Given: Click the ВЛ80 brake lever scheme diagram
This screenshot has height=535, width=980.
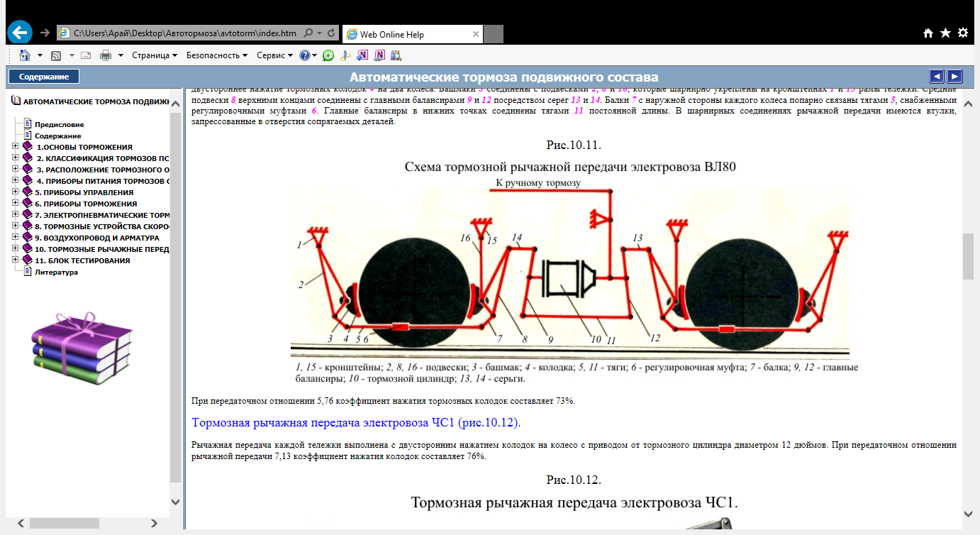Looking at the screenshot, I should point(569,273).
